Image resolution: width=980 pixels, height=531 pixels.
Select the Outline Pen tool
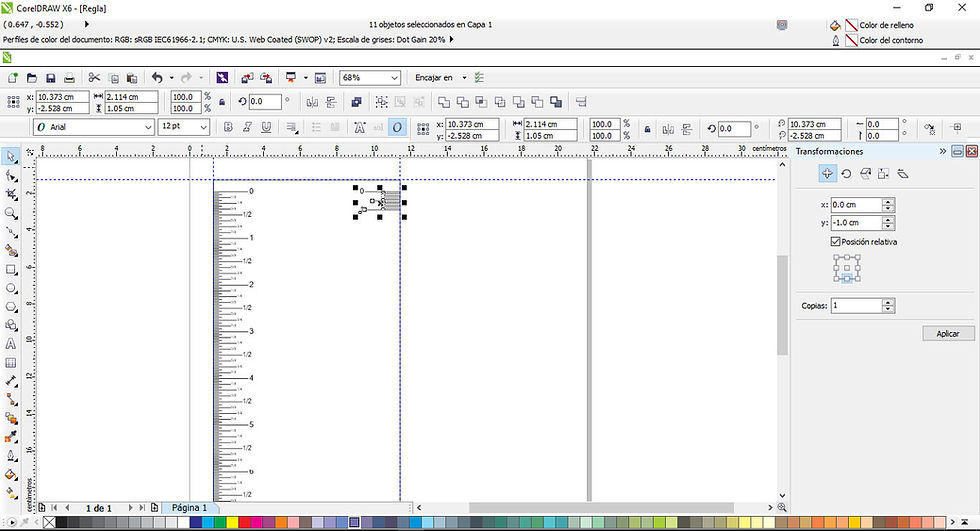[x=11, y=455]
